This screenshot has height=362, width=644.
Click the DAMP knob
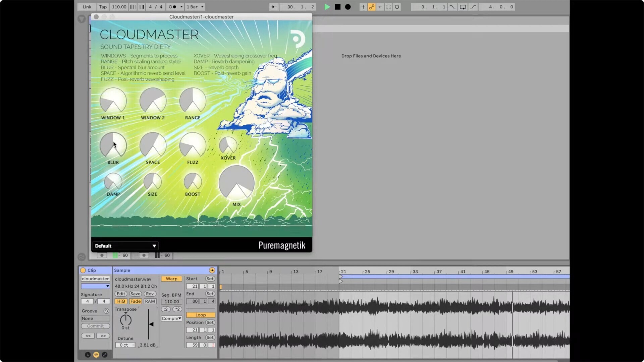[x=113, y=182]
